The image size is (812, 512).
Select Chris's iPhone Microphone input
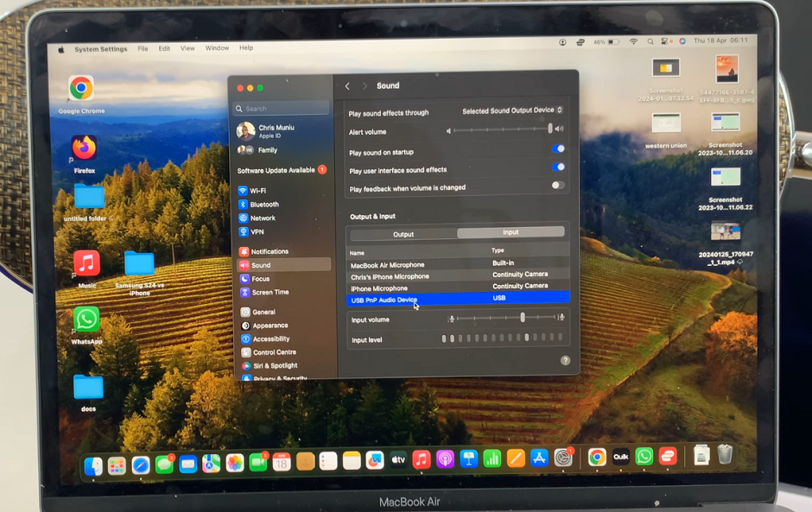[459, 275]
